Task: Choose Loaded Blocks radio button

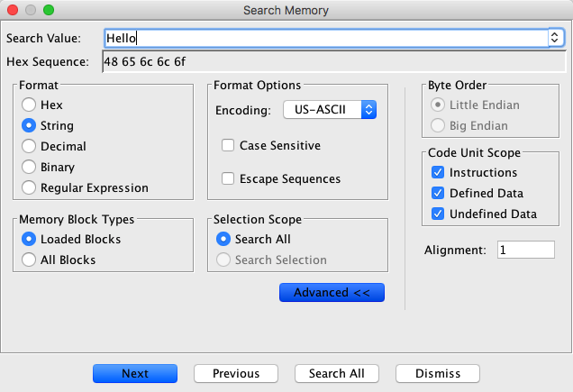Action: [x=30, y=239]
